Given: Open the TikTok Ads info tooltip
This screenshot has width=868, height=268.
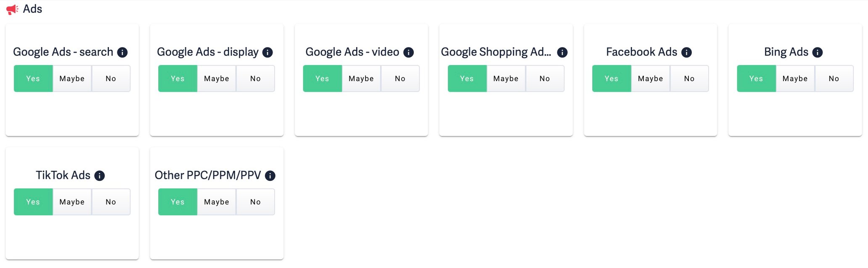Looking at the screenshot, I should click(100, 175).
